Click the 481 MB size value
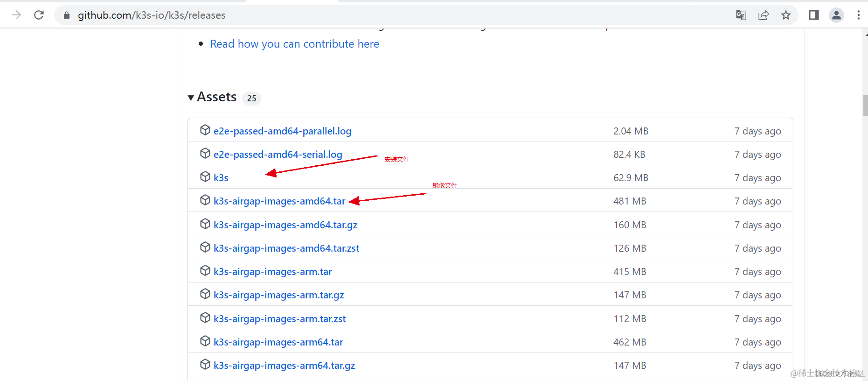 (x=630, y=201)
